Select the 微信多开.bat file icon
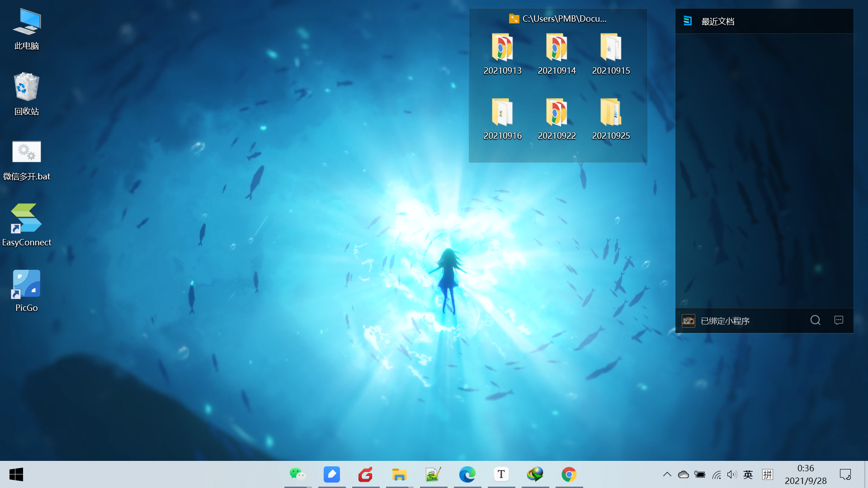 click(x=27, y=160)
